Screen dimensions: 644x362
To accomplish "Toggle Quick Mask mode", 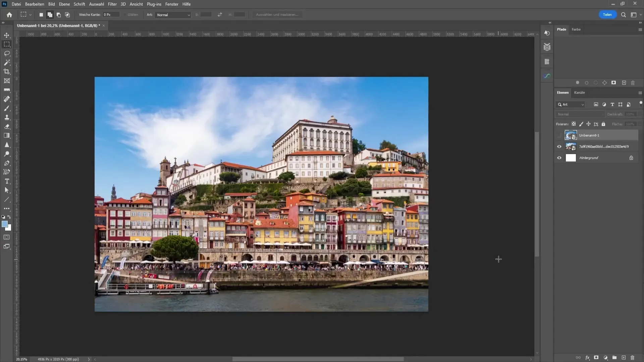I will click(x=7, y=237).
